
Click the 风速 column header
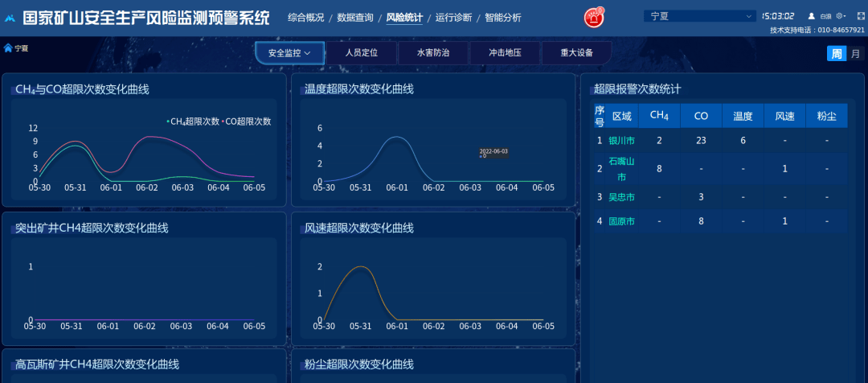click(785, 116)
